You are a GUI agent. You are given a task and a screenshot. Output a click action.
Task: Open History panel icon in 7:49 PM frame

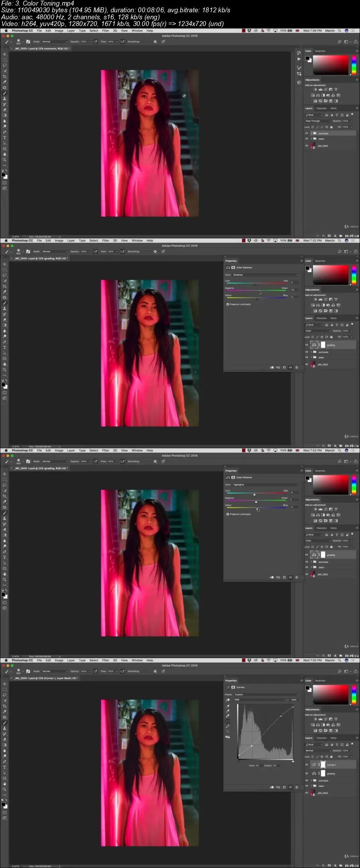click(x=299, y=53)
